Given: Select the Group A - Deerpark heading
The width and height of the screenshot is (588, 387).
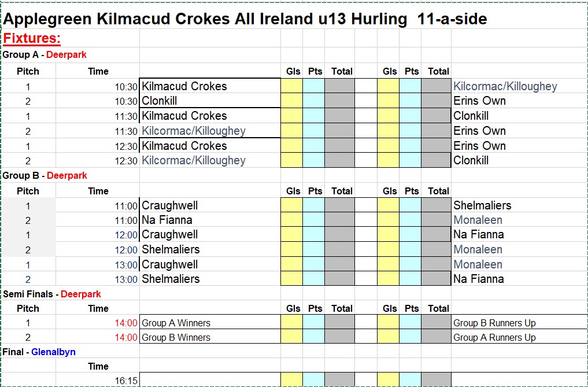Looking at the screenshot, I should (45, 55).
